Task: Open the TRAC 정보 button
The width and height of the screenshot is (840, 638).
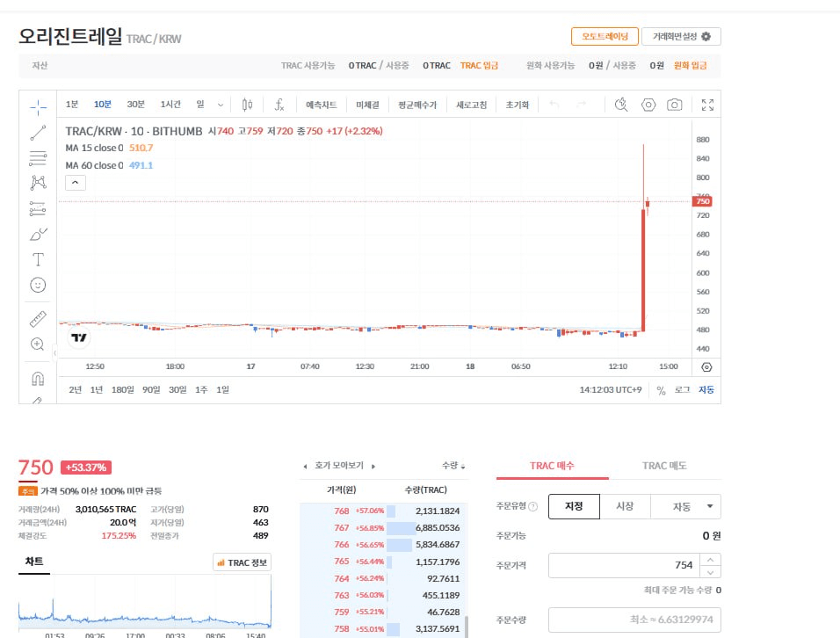Action: (x=243, y=562)
